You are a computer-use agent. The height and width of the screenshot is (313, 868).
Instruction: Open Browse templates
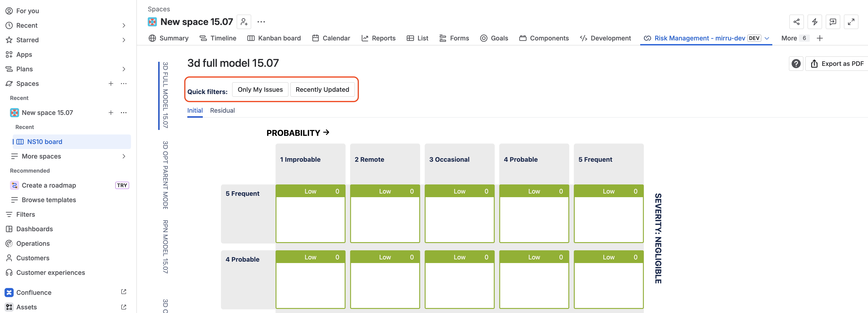click(x=49, y=200)
